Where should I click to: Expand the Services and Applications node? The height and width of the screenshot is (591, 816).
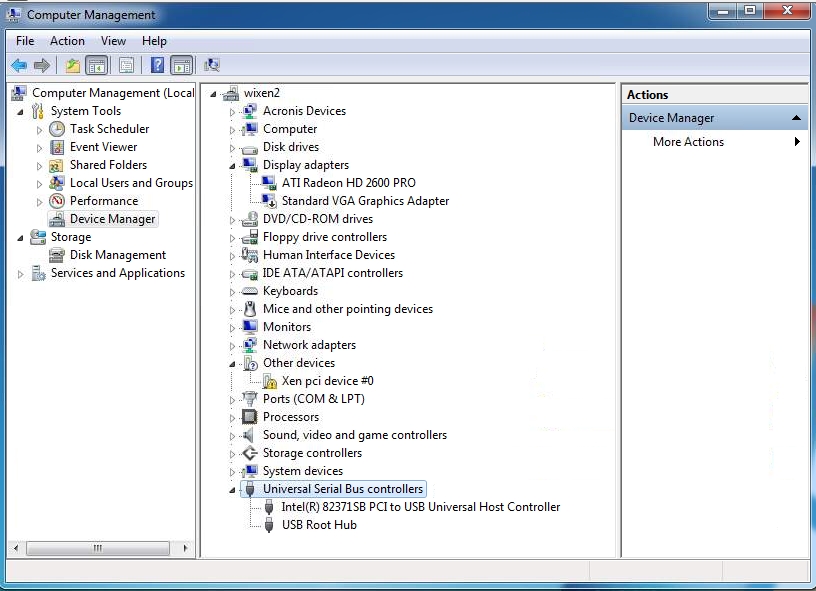pos(21,274)
